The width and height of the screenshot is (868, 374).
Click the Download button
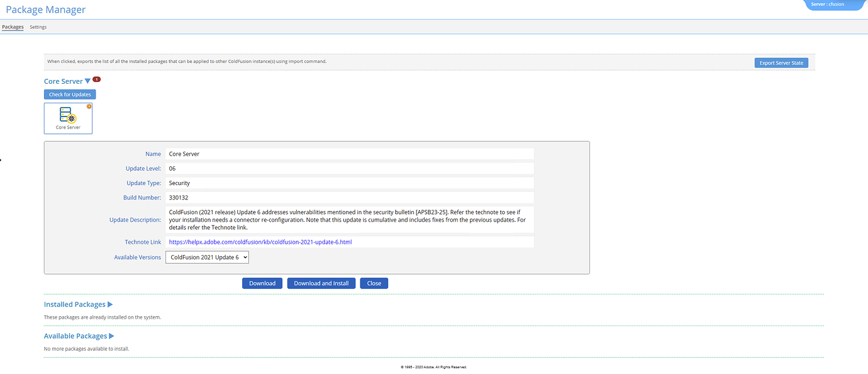262,283
